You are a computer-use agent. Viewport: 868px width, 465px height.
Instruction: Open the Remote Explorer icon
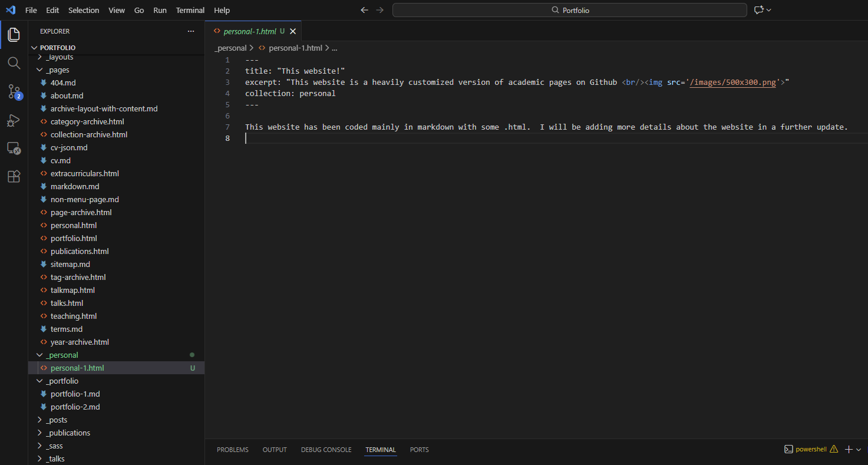click(x=14, y=149)
